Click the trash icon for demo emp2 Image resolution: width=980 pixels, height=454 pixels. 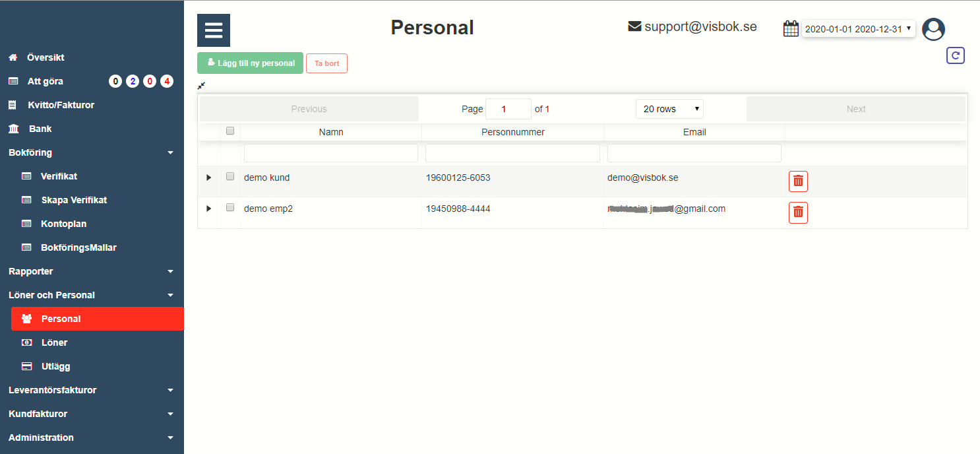798,212
